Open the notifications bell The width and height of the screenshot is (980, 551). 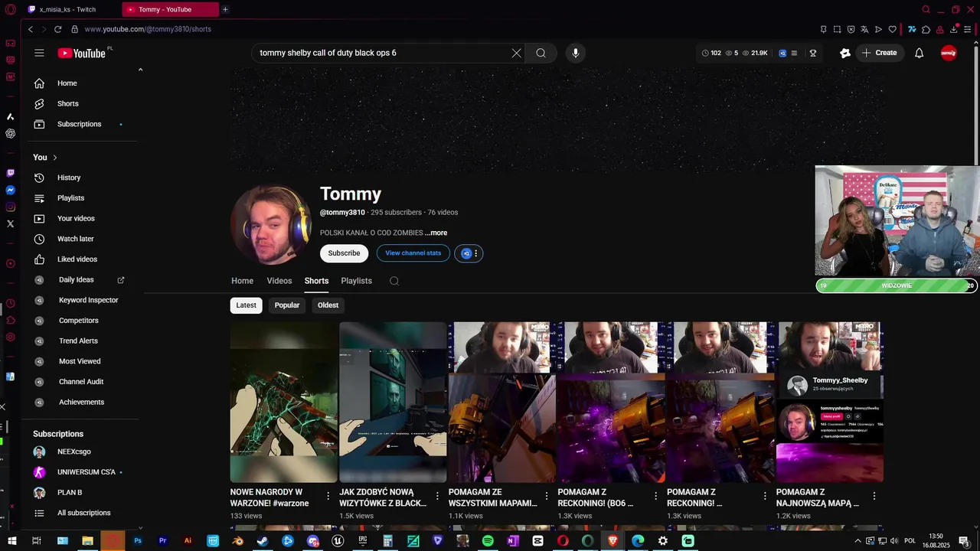coord(919,53)
